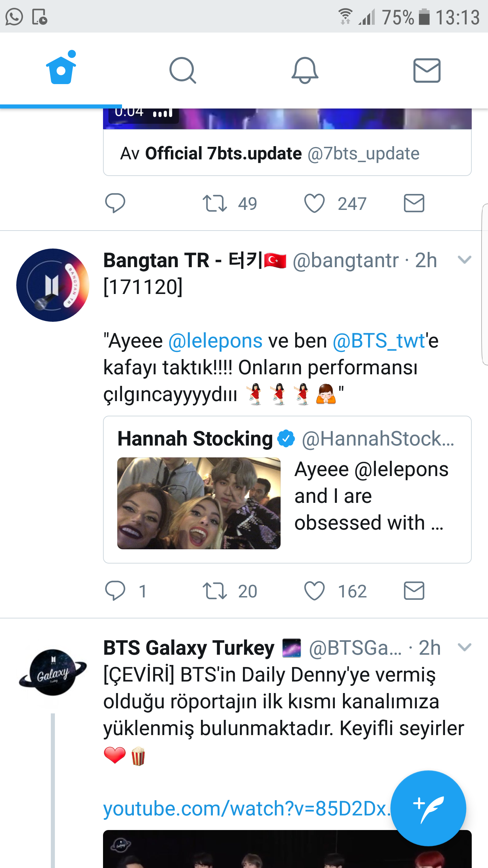Like the 7bts_update tweet with 247 likes
Image resolution: width=488 pixels, height=868 pixels.
(x=314, y=203)
